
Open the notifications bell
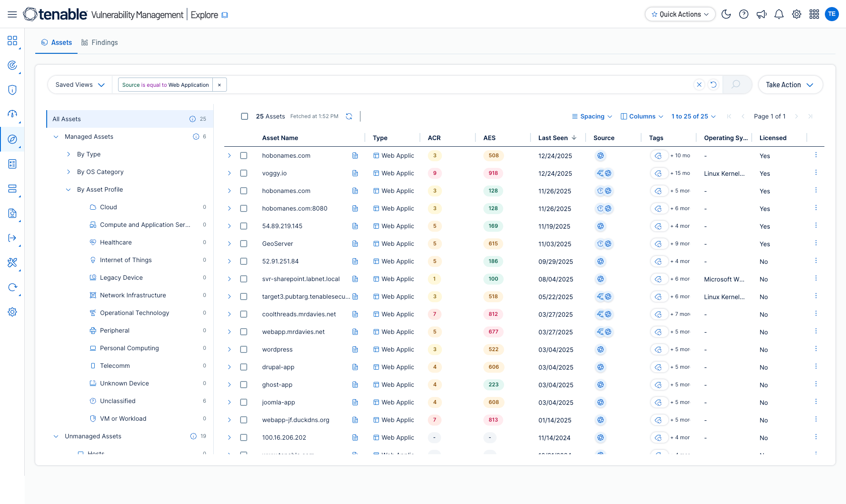pyautogui.click(x=779, y=14)
